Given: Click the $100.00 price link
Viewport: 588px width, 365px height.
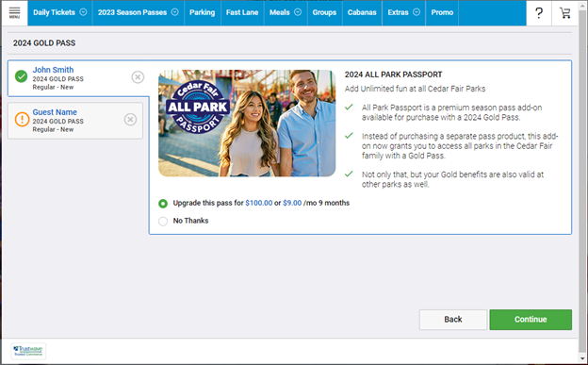Looking at the screenshot, I should point(259,203).
